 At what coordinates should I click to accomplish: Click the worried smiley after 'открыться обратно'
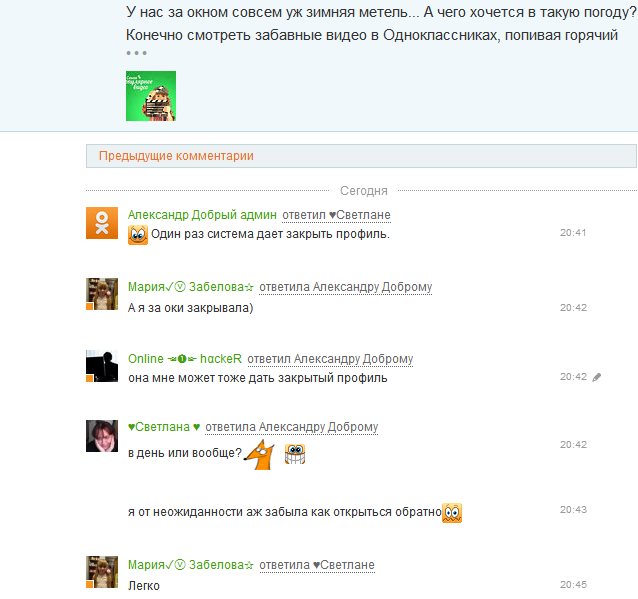point(452,513)
